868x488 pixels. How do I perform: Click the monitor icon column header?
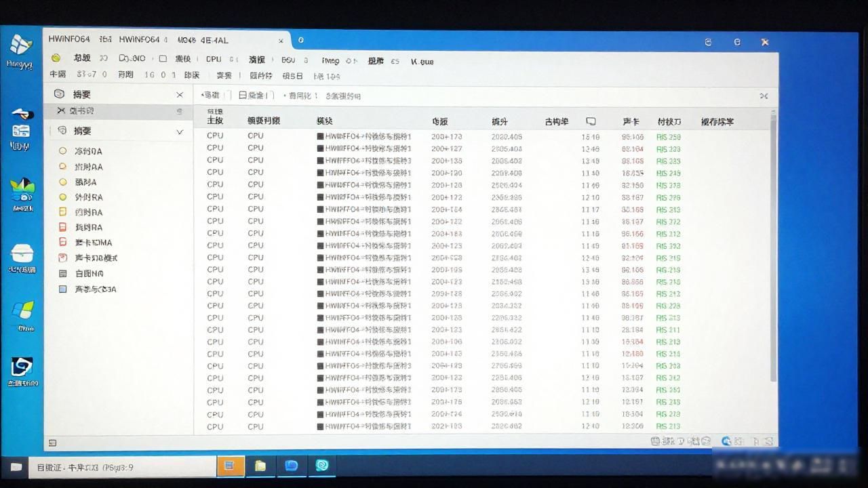[591, 121]
